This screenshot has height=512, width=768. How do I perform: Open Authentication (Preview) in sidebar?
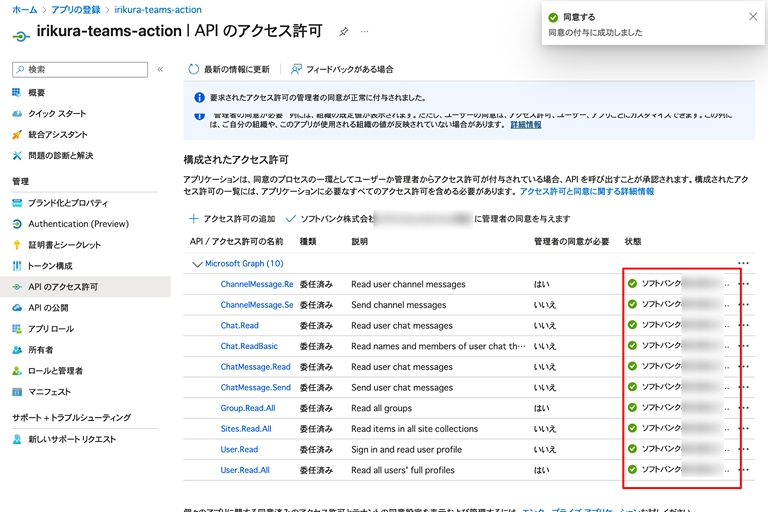[x=78, y=224]
